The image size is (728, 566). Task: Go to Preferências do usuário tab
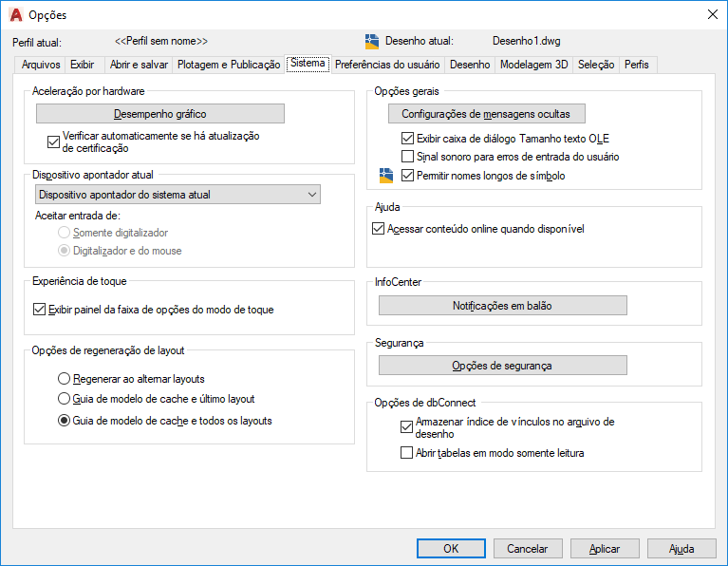pyautogui.click(x=387, y=65)
